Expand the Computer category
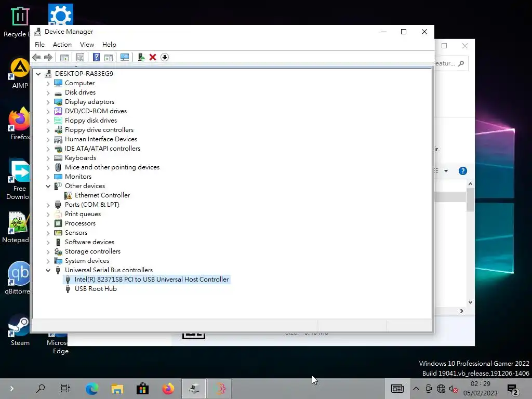 [48, 83]
